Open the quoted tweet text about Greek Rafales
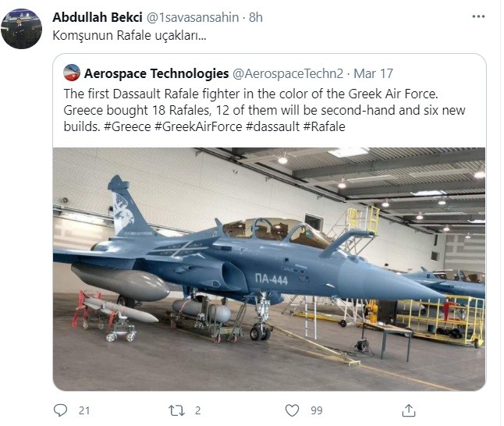Viewport: 504px width, 426px height. [x=264, y=110]
